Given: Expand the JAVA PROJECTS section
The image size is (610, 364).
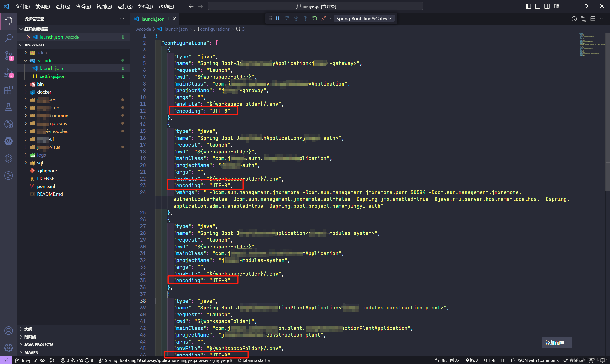Looking at the screenshot, I should point(39,345).
